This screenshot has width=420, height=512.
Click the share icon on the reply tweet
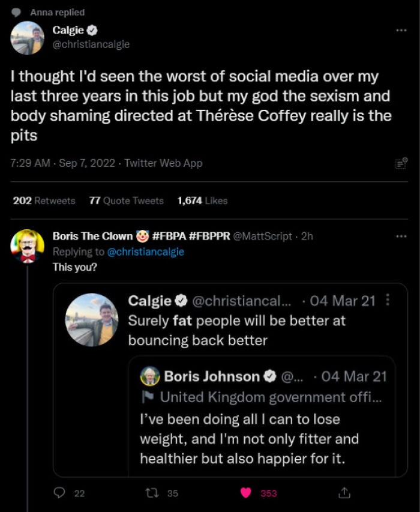345,493
